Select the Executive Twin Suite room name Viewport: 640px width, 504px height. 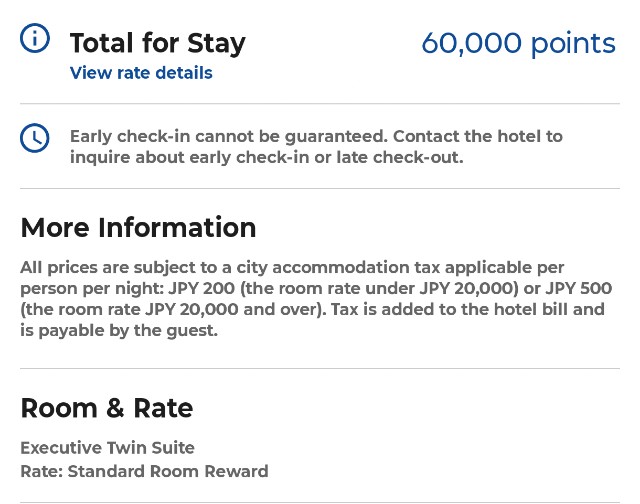(x=108, y=448)
